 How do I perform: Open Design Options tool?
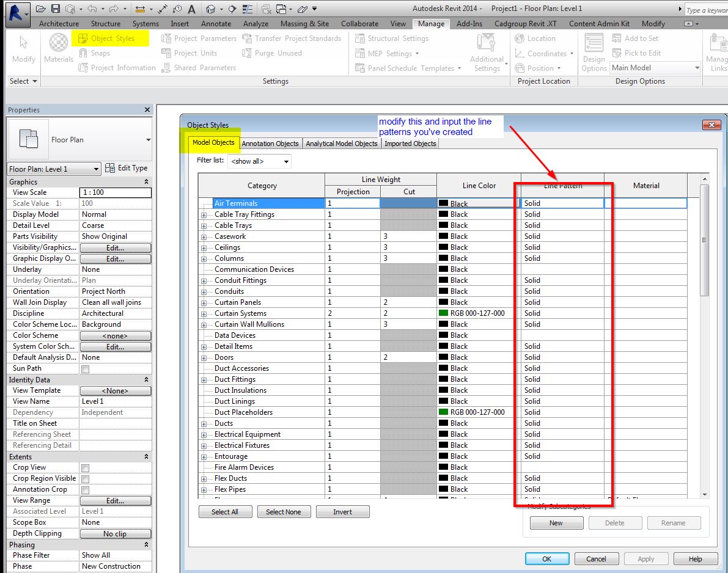click(594, 53)
